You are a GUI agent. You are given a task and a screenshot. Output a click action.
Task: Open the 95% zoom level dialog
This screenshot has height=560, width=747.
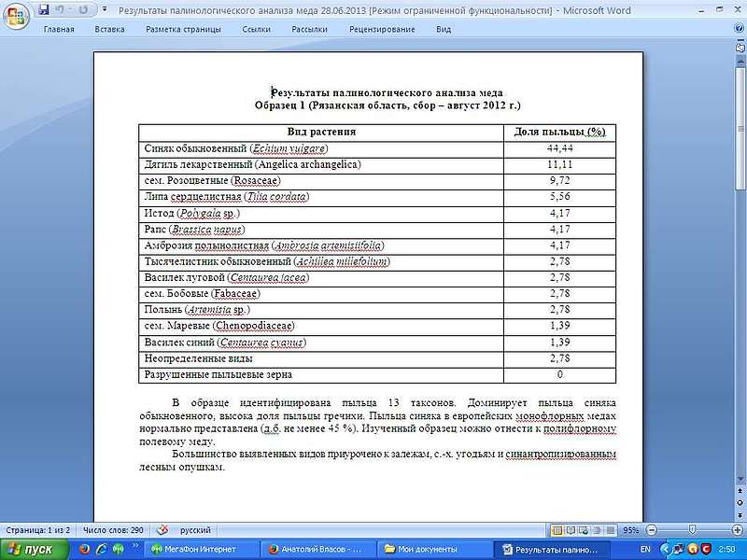click(x=631, y=530)
